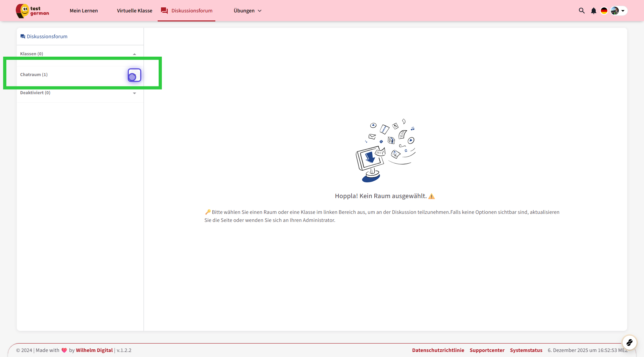Click the key icon before the hint text

[x=208, y=212]
